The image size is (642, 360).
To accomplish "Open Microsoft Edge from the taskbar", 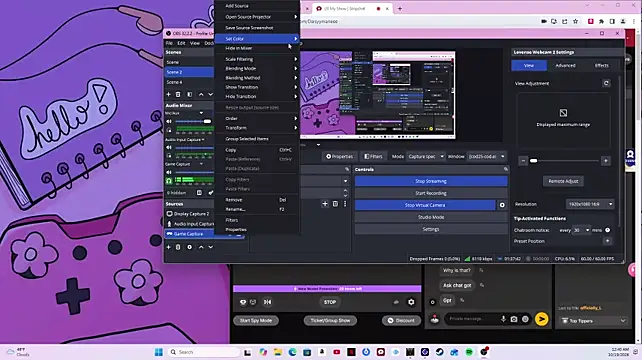I will click(x=292, y=352).
